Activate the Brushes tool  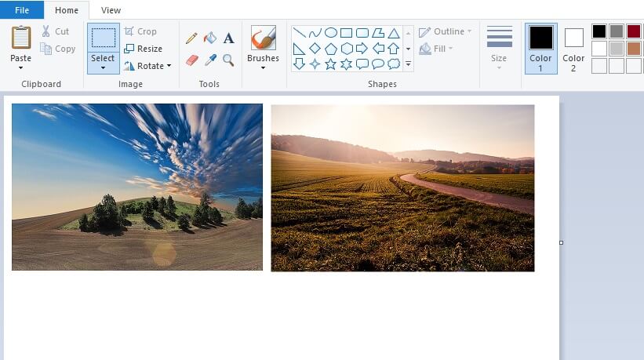coord(264,38)
